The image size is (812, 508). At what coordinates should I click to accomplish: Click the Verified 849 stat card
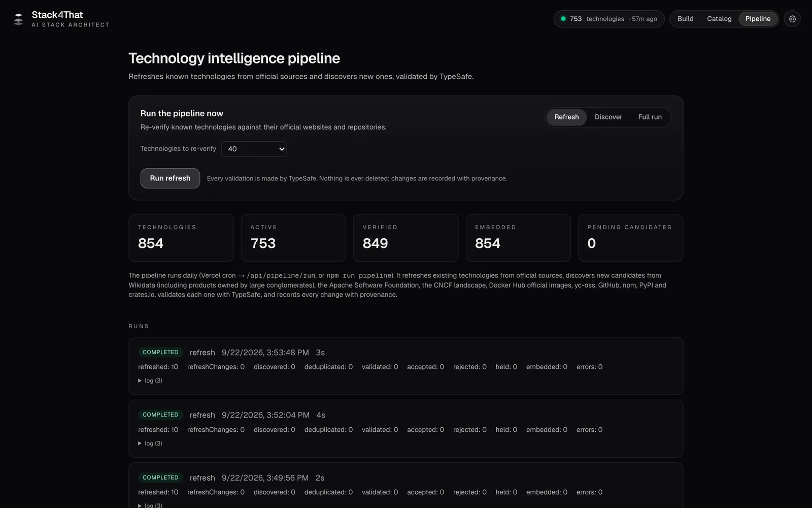pos(406,238)
